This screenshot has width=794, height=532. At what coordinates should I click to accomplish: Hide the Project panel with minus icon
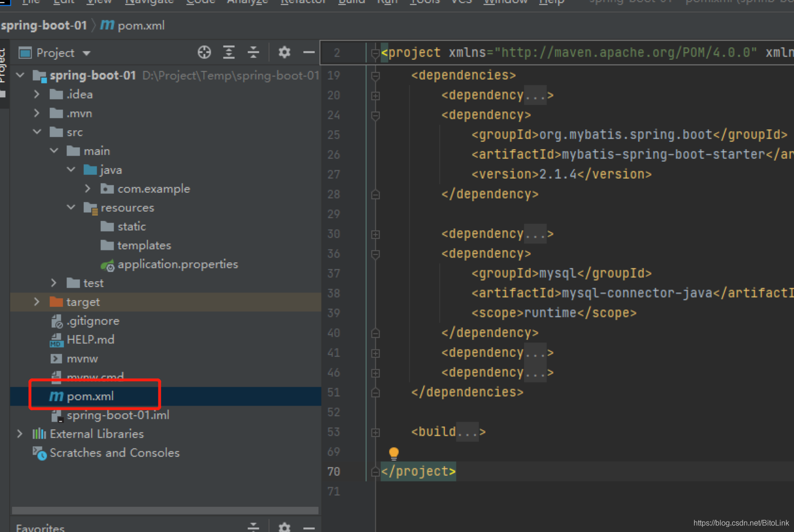click(309, 52)
